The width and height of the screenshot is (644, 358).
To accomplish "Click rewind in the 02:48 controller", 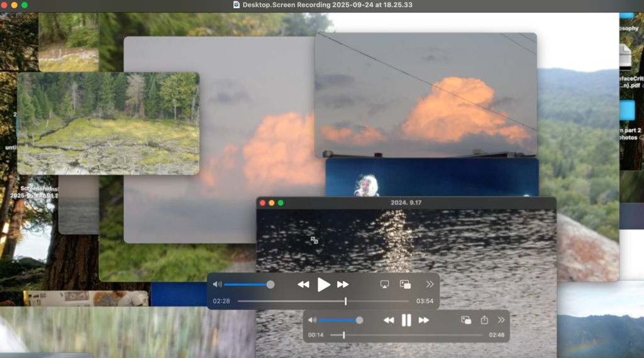I will pyautogui.click(x=389, y=320).
